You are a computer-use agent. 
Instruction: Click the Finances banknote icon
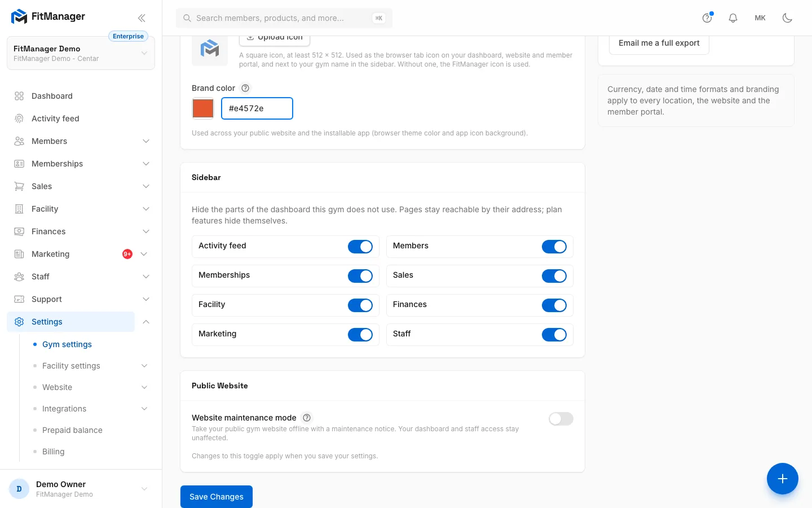[x=19, y=231]
